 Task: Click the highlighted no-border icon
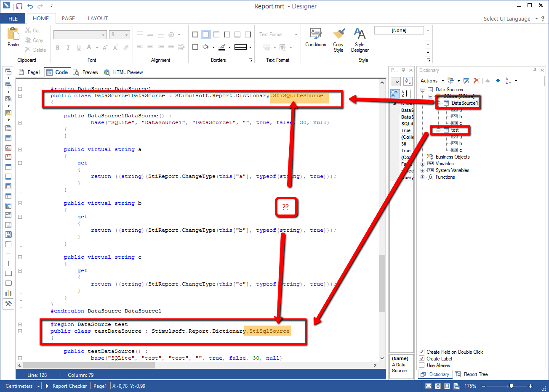[206, 34]
